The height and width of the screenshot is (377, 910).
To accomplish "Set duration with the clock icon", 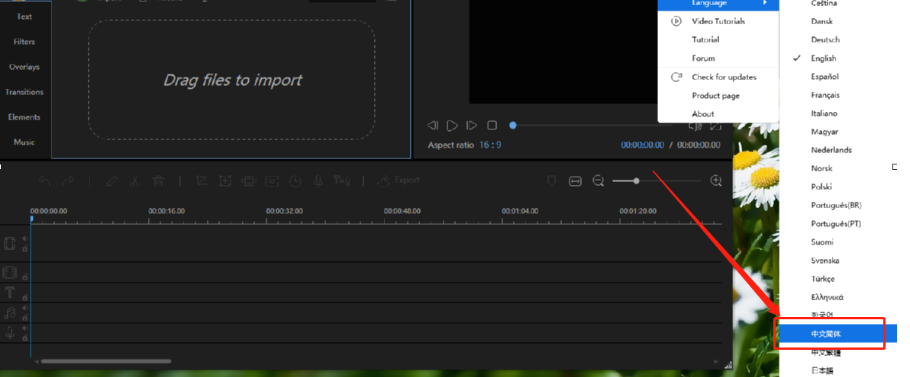I will coord(295,181).
